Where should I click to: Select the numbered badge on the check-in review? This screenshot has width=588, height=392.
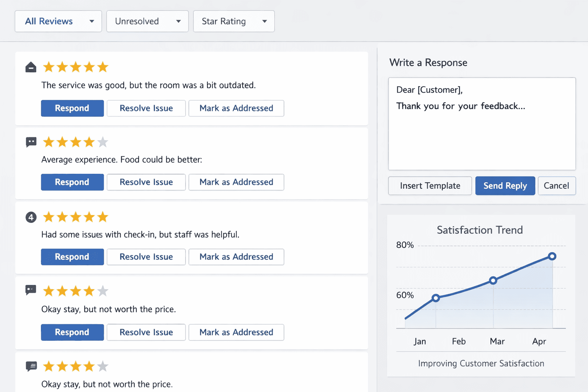pyautogui.click(x=31, y=217)
